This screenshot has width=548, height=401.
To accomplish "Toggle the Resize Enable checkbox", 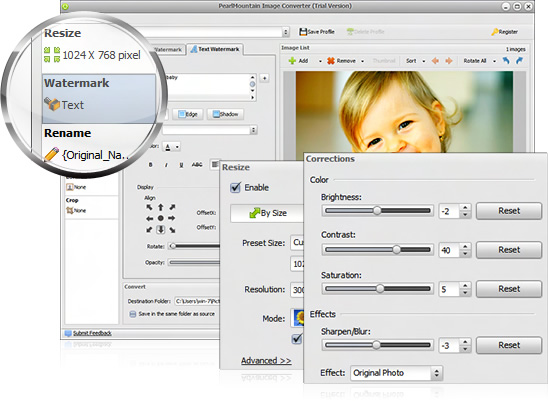I will [x=236, y=188].
